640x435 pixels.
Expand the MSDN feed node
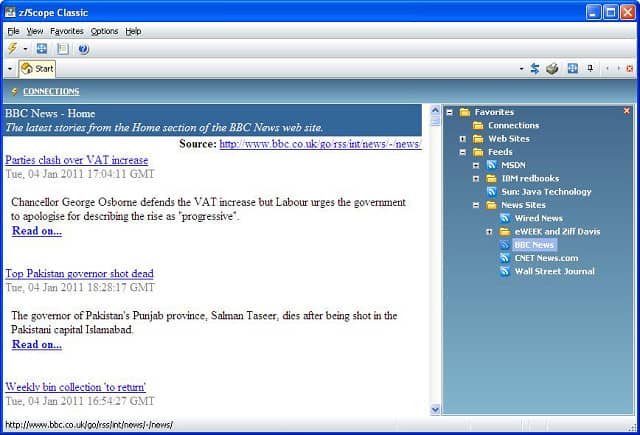[476, 165]
